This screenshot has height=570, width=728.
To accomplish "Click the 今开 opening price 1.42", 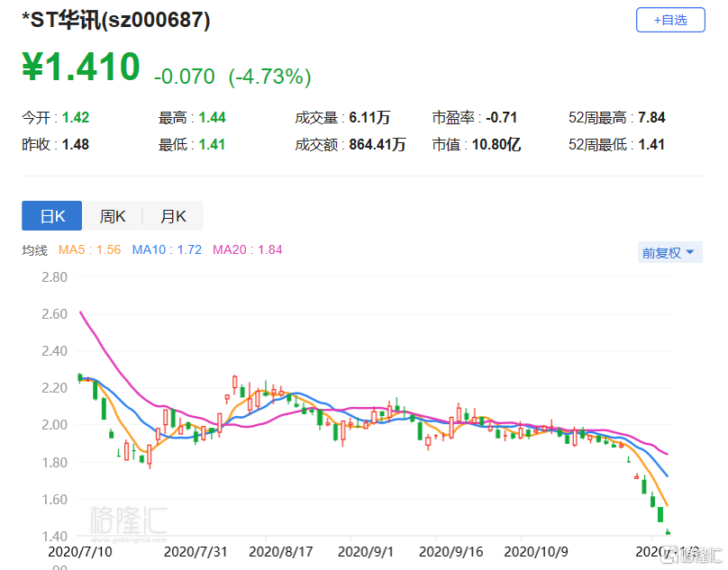I will point(76,117).
